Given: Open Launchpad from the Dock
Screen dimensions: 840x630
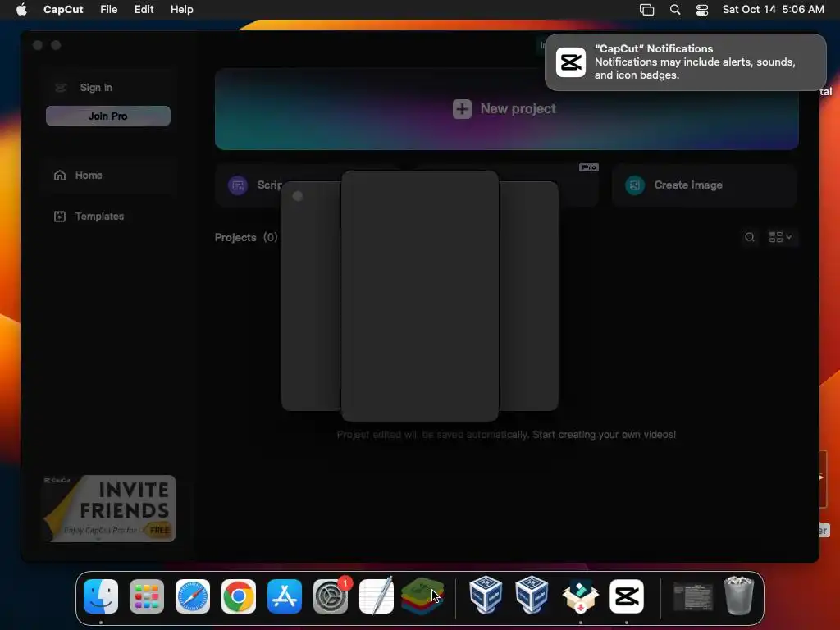Looking at the screenshot, I should (147, 596).
